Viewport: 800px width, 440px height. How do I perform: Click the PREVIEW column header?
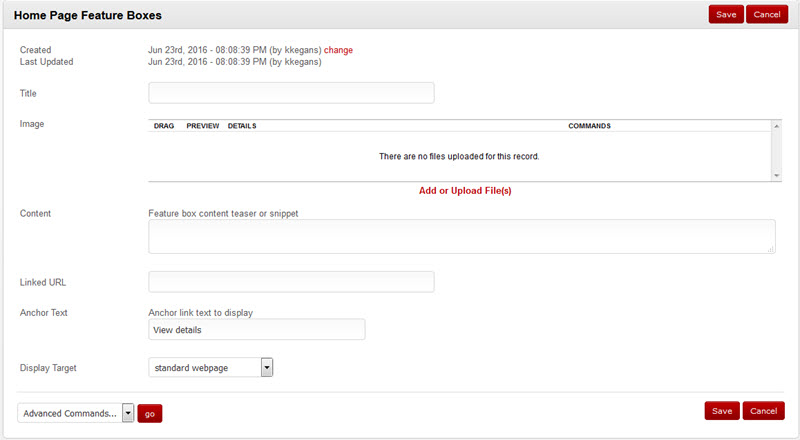click(x=202, y=127)
